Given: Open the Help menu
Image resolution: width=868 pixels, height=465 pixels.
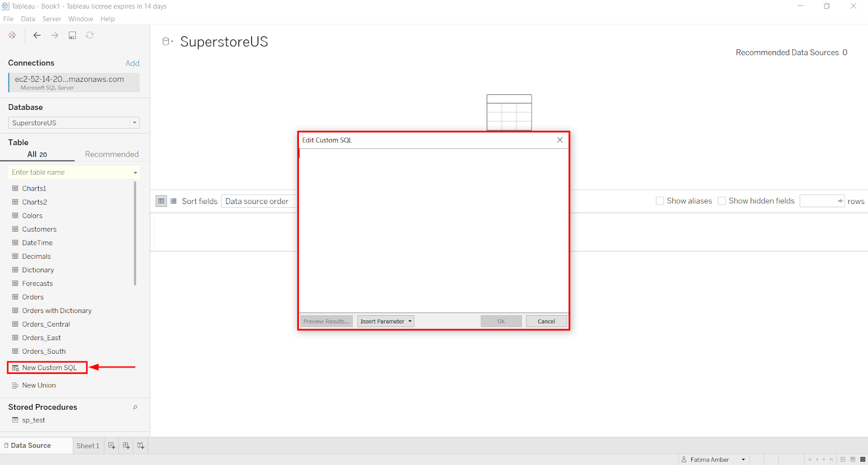Looking at the screenshot, I should pyautogui.click(x=107, y=18).
